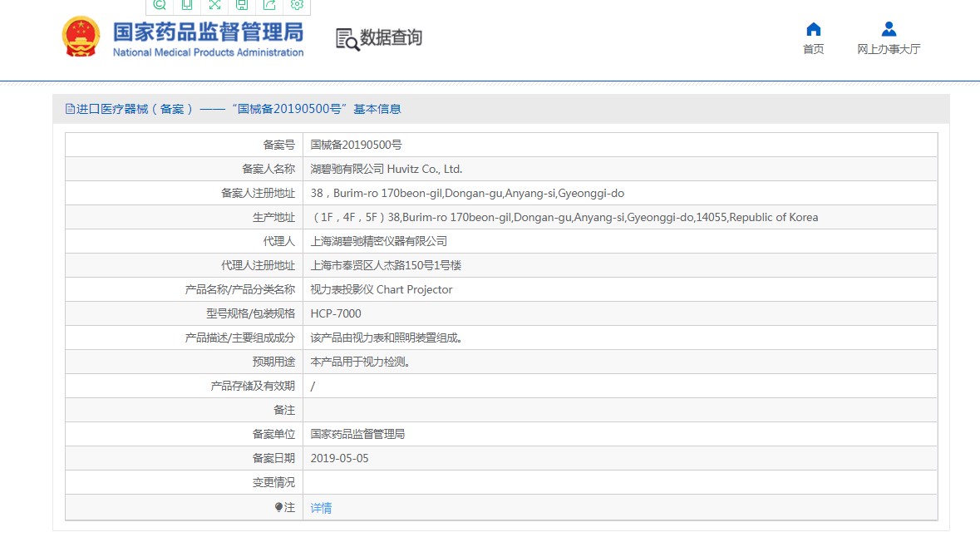
Task: Click the 备案单位 row label
Action: coord(273,435)
